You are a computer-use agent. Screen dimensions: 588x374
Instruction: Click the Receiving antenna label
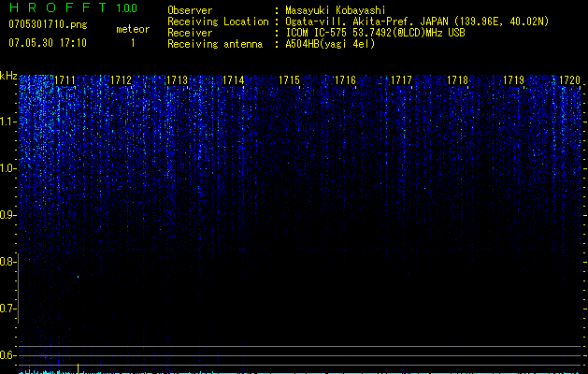click(x=215, y=44)
